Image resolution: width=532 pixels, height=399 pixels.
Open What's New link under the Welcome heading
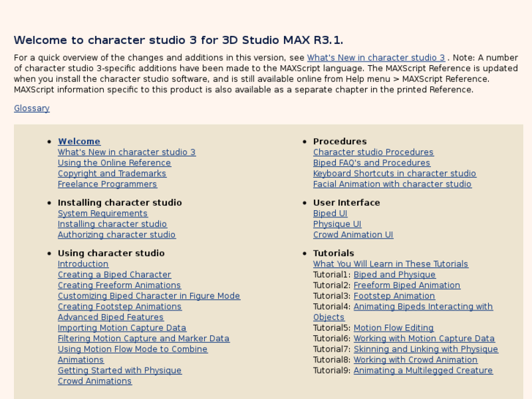127,152
